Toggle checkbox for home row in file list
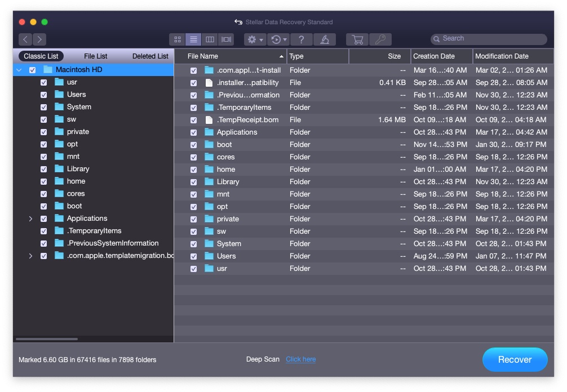 coord(194,170)
